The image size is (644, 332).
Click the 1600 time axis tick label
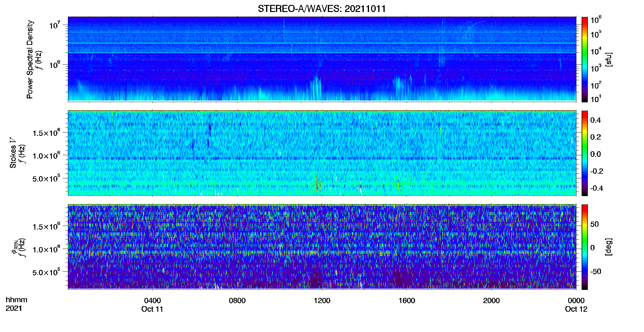coord(407,301)
